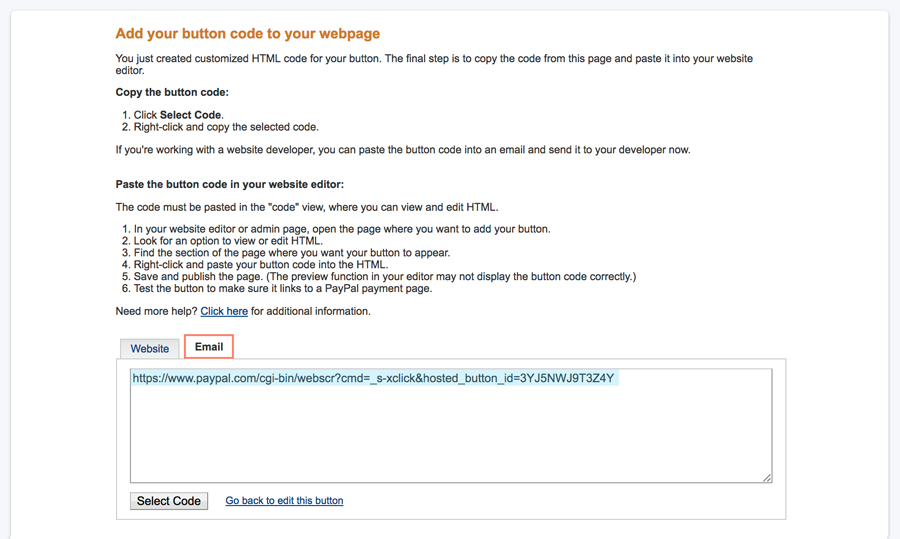
Task: Click the Right-click and copy step
Action: 226,127
